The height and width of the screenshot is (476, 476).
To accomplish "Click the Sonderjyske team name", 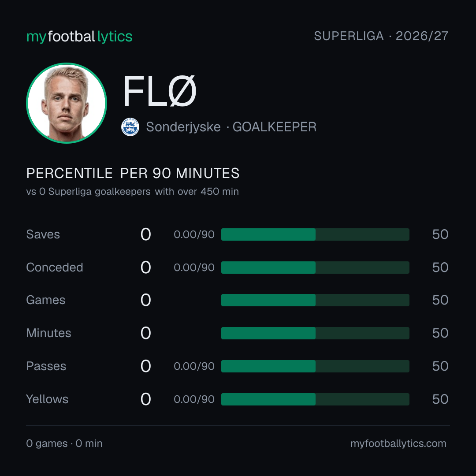I will pos(183,127).
